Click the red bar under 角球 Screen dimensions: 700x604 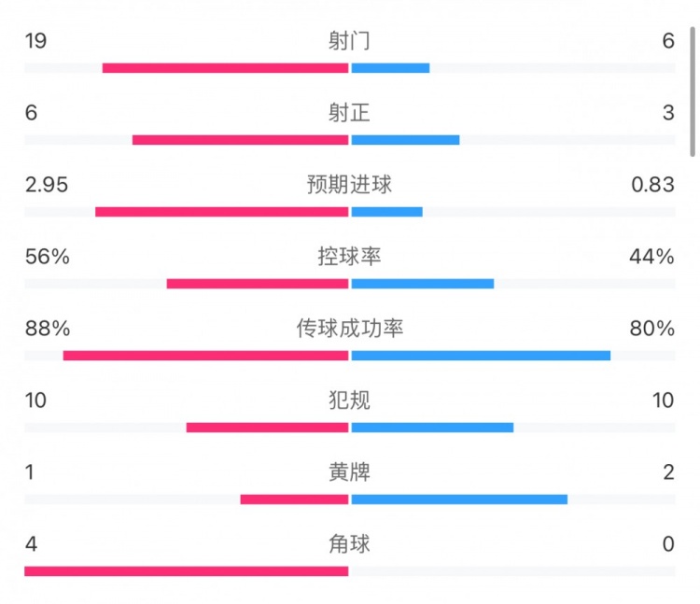click(186, 571)
